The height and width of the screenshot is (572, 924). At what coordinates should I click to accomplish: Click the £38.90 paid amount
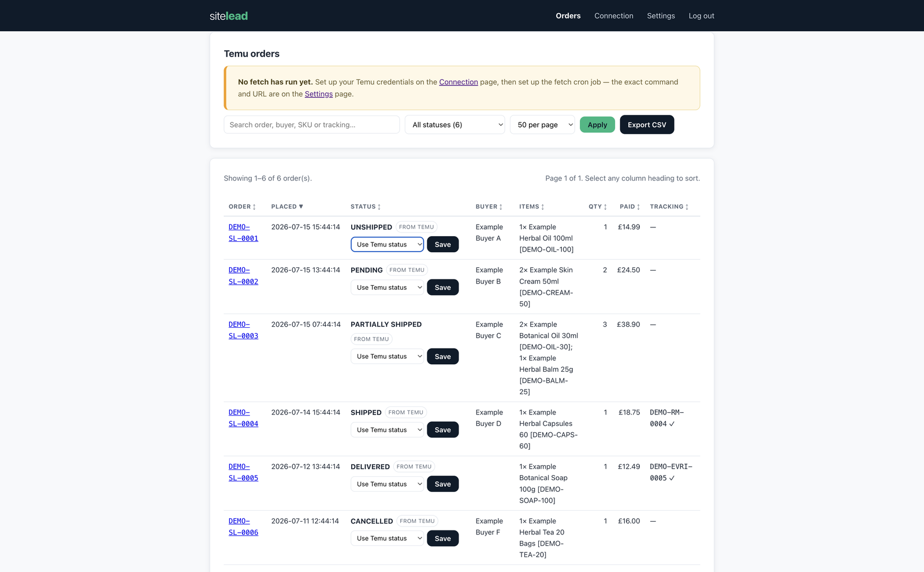point(628,324)
